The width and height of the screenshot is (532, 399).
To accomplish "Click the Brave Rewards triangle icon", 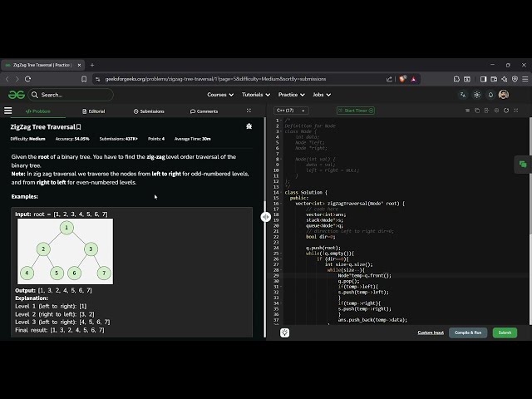I will point(413,79).
